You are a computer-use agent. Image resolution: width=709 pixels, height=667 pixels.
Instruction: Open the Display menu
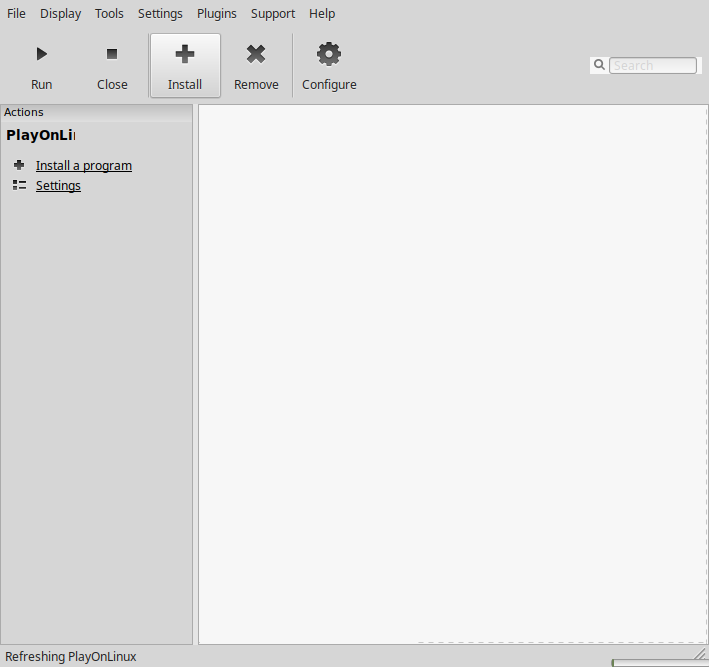click(x=61, y=14)
